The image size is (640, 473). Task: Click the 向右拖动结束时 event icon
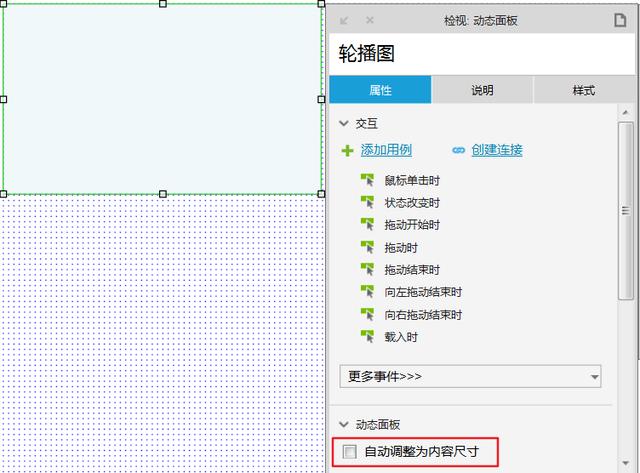click(x=367, y=315)
